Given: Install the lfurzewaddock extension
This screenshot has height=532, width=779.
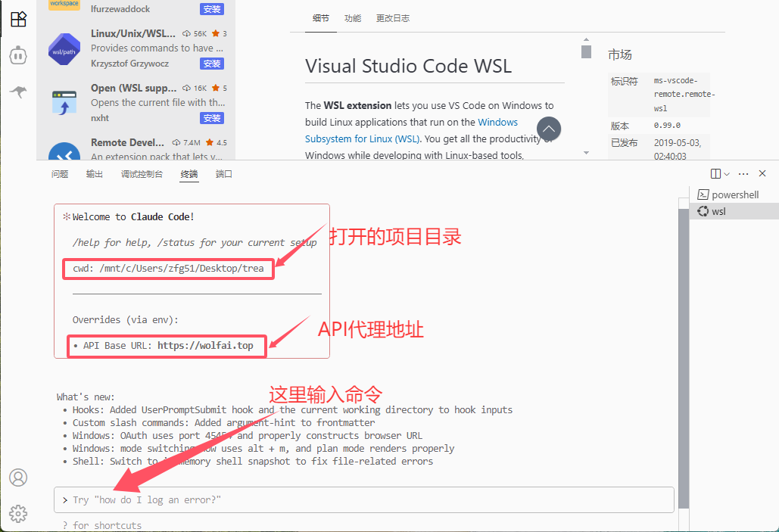Looking at the screenshot, I should tap(212, 9).
